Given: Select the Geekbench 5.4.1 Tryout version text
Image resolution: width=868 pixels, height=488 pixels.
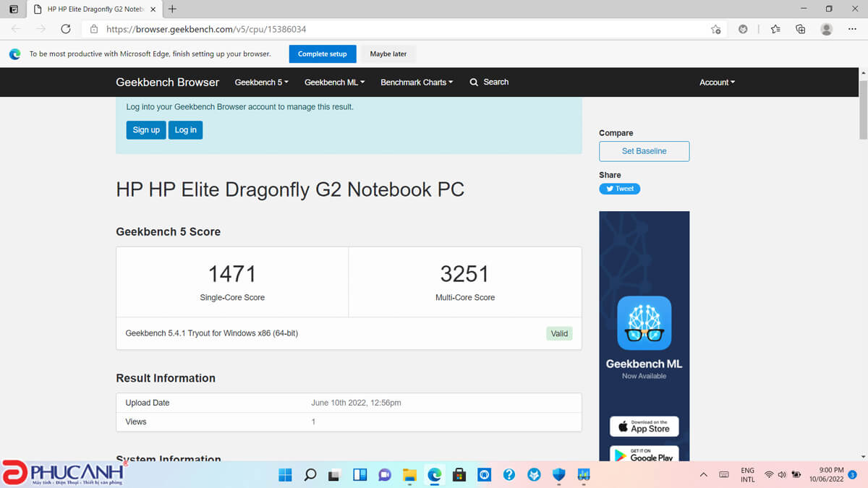Looking at the screenshot, I should point(212,333).
